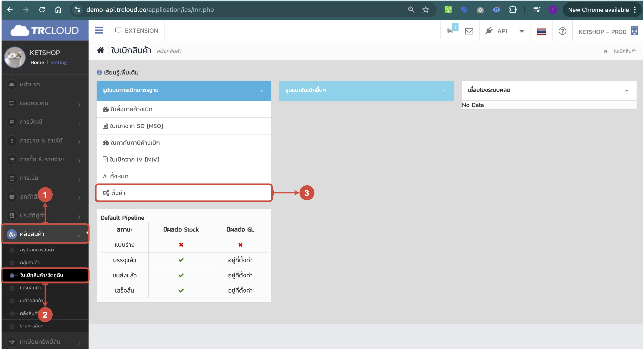
Task: Click the announcements megaphone icon
Action: (450, 31)
